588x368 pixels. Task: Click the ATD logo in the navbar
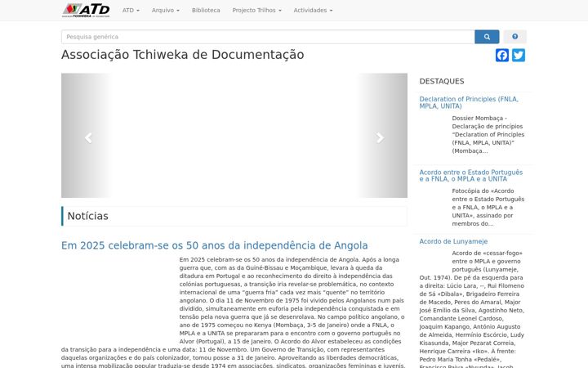click(x=86, y=10)
